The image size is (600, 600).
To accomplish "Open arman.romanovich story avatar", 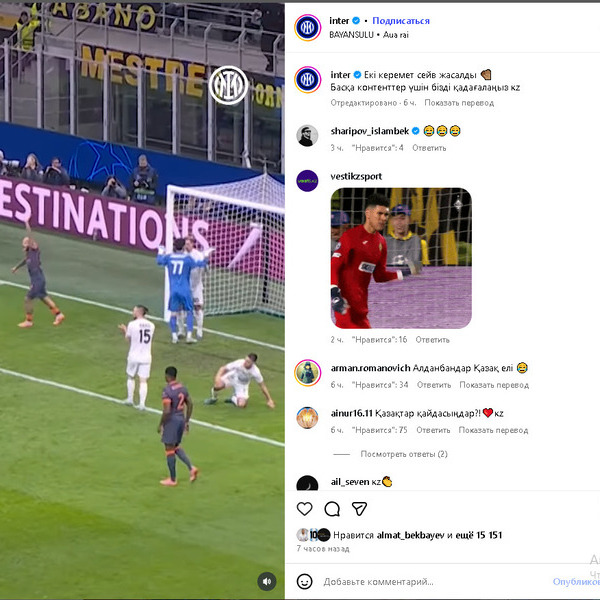I will coord(307,373).
